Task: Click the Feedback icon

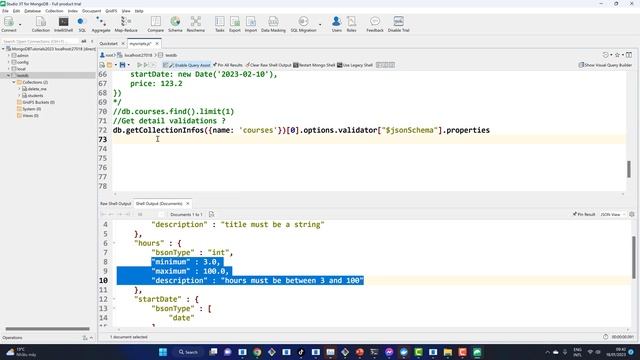Action: 375,24
